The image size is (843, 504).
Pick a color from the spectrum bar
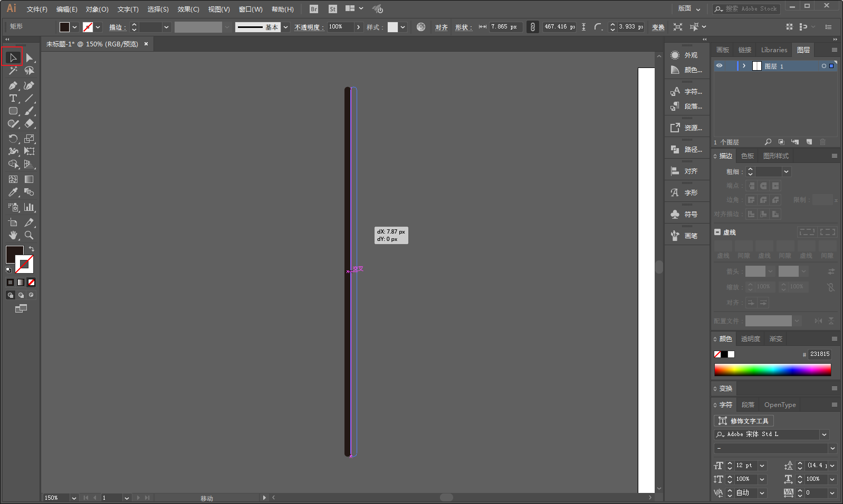click(x=772, y=370)
